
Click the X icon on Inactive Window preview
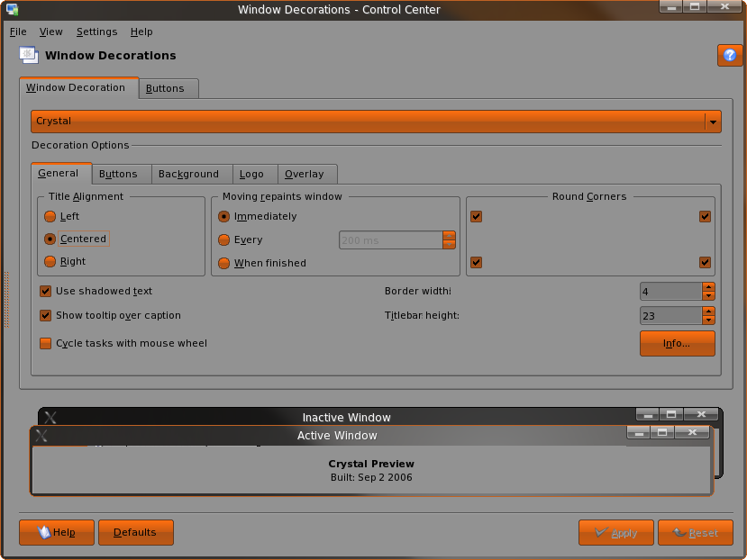tap(50, 418)
